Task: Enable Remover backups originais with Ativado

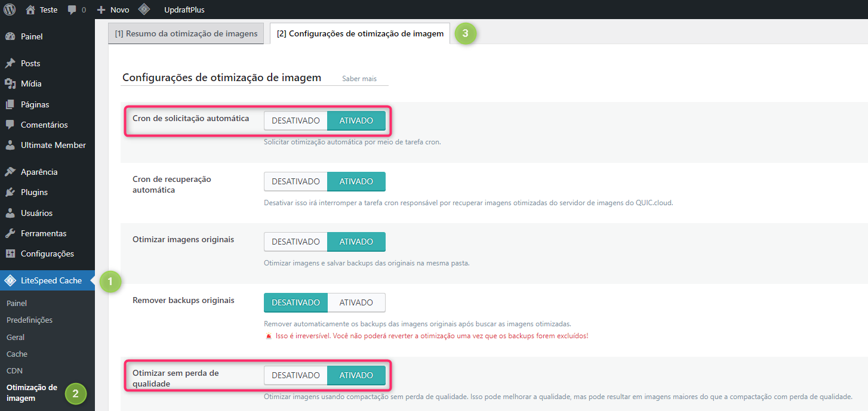Action: click(356, 302)
